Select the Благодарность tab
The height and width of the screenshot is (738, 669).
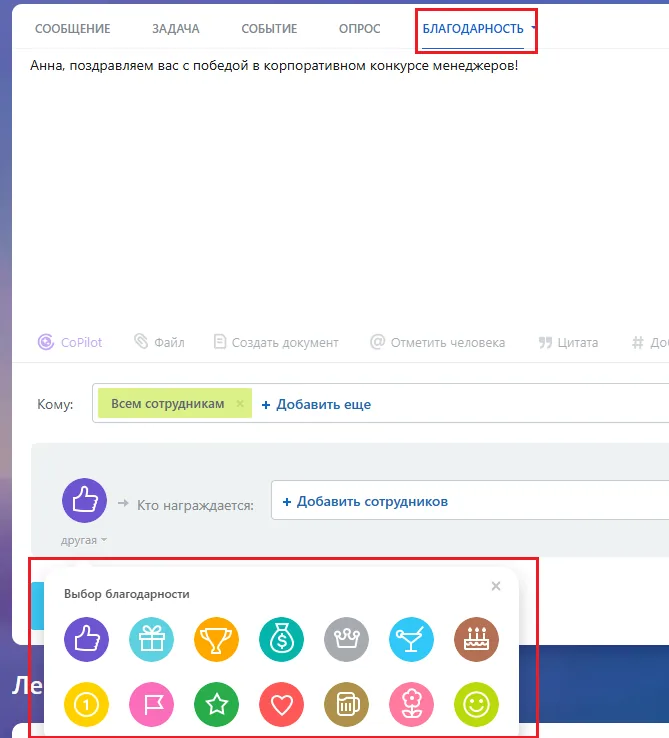473,29
